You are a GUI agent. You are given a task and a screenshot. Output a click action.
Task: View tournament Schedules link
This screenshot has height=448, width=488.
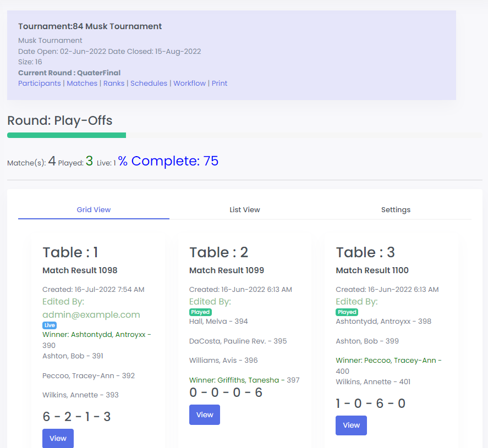click(149, 84)
